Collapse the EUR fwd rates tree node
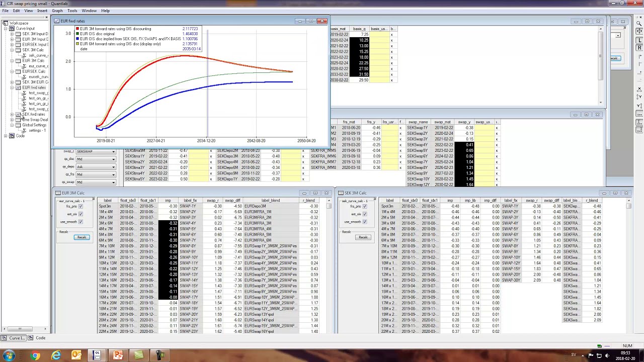 tap(12, 87)
